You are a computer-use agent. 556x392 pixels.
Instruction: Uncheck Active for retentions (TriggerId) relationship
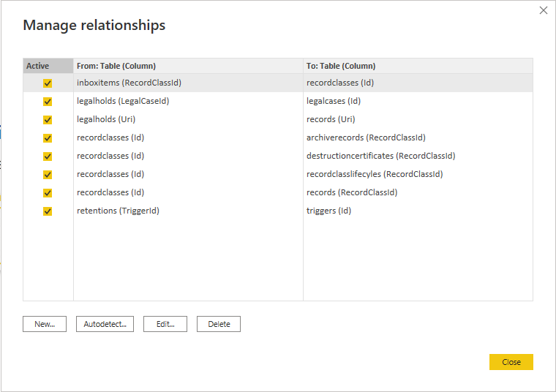pyautogui.click(x=48, y=211)
